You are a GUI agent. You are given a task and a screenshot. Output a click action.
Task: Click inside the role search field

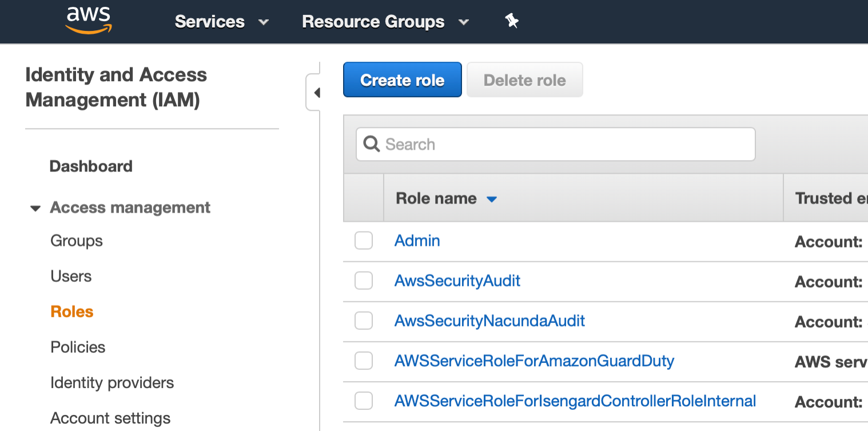555,144
